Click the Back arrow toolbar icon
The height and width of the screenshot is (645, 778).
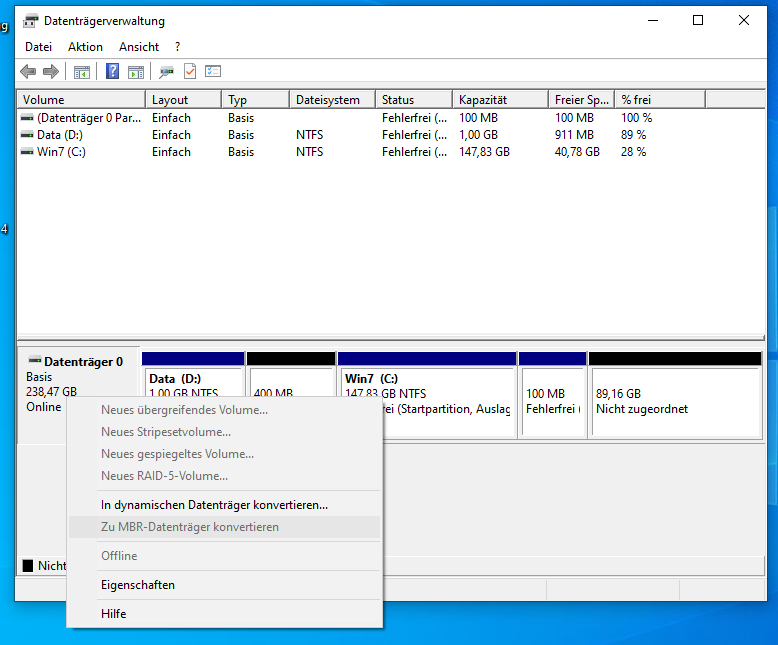point(28,71)
